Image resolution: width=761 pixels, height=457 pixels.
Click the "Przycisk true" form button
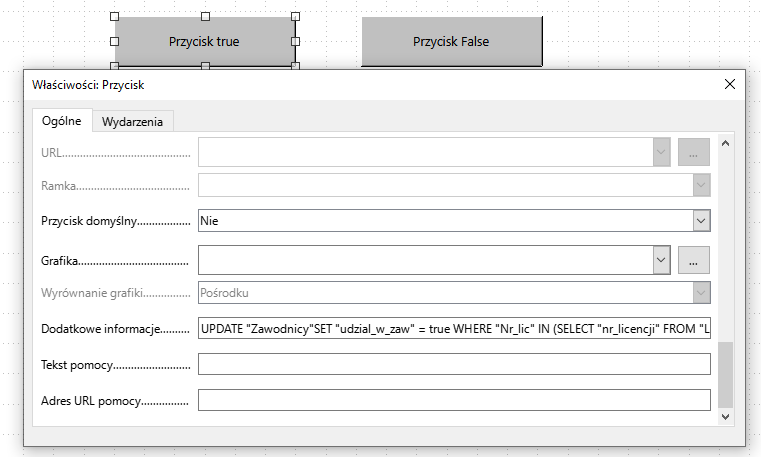tap(204, 42)
